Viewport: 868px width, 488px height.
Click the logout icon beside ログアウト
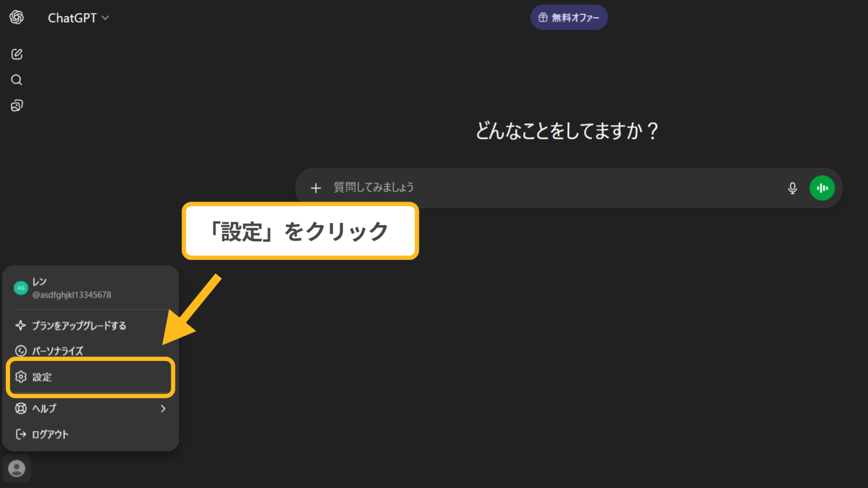20,434
